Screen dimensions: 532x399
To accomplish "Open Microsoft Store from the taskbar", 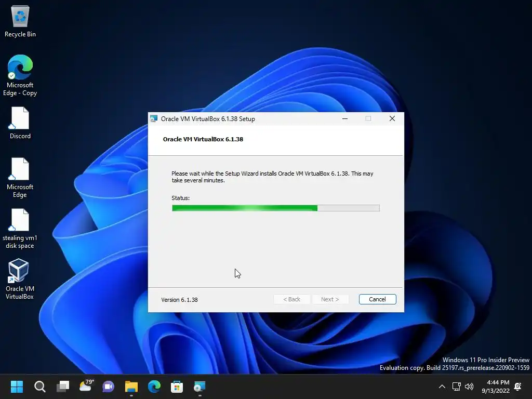I will (x=177, y=387).
